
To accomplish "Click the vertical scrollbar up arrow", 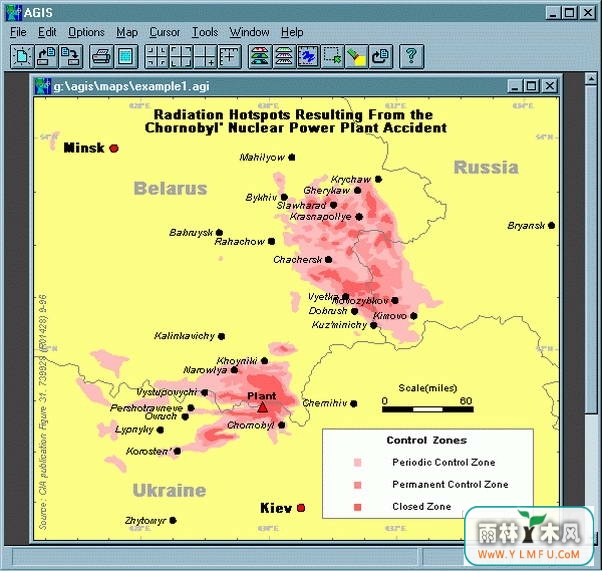I will [x=590, y=79].
